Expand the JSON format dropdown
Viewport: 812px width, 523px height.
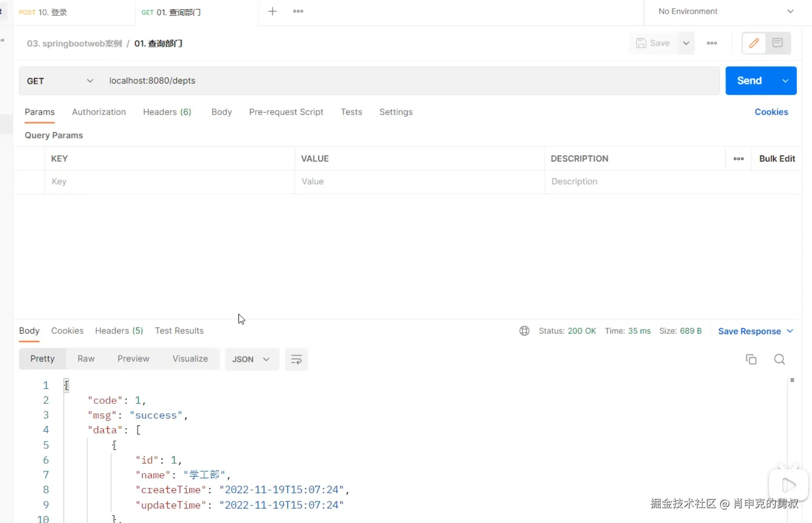(251, 359)
